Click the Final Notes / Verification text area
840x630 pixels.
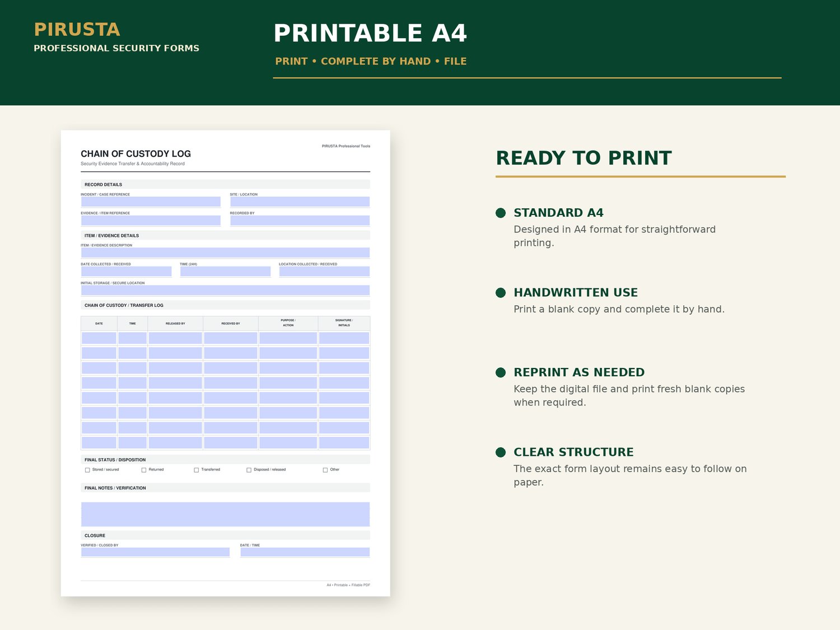tap(225, 514)
